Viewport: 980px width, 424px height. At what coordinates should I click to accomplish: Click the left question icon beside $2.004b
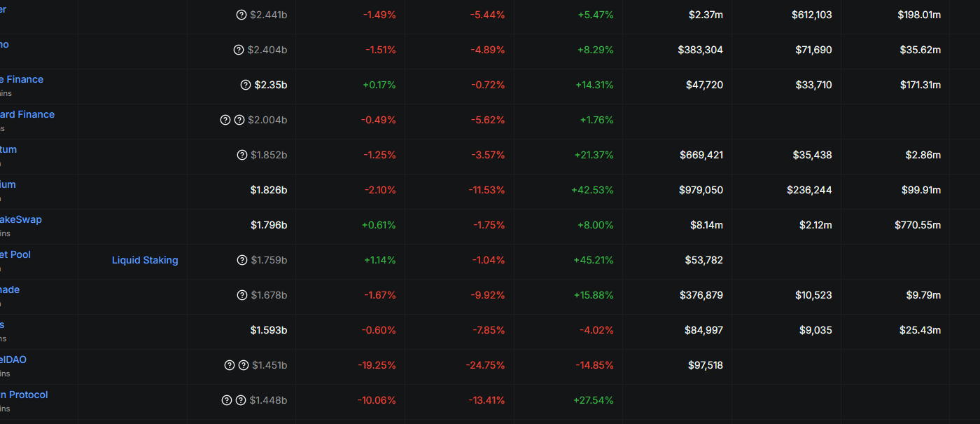coord(225,120)
